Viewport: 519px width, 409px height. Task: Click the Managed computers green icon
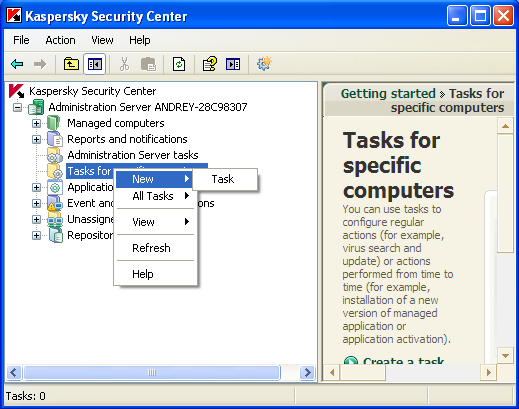(53, 123)
